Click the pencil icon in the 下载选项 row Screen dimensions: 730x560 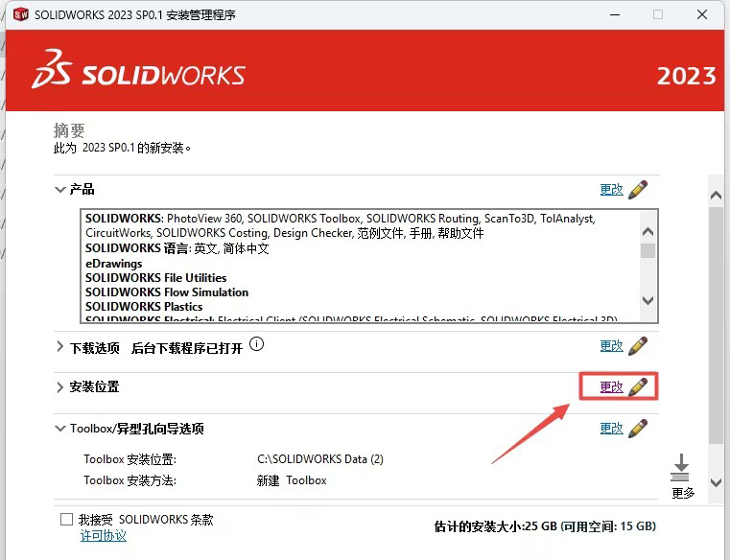coord(638,346)
